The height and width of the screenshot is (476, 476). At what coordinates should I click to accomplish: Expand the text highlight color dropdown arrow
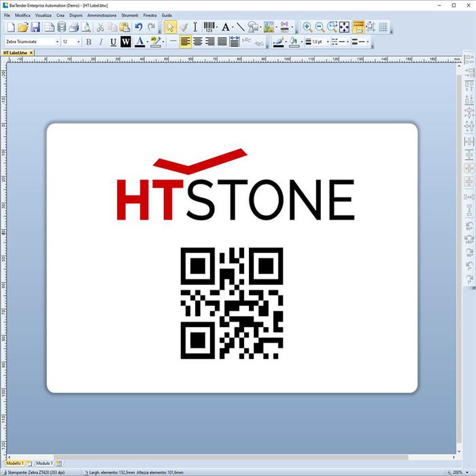163,41
